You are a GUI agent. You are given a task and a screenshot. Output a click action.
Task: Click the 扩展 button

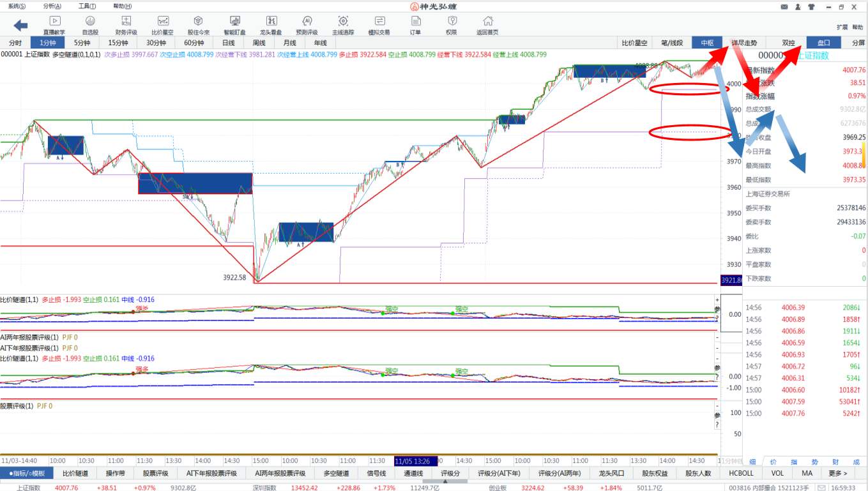(842, 27)
